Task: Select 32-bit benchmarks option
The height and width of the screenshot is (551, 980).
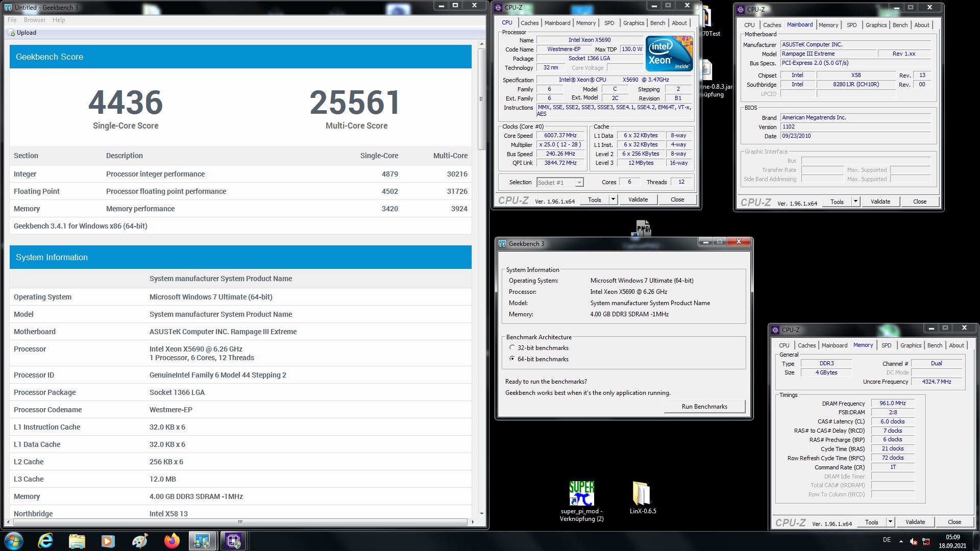Action: [512, 348]
